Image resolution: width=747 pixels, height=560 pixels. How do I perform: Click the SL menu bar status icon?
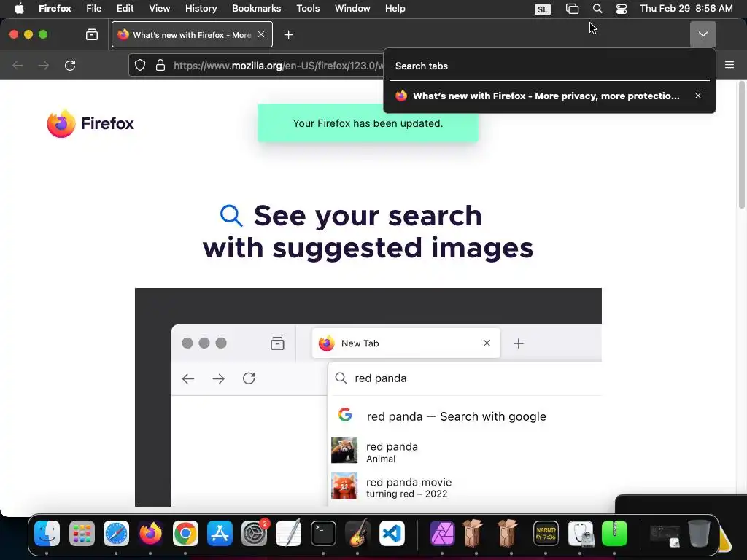tap(542, 9)
